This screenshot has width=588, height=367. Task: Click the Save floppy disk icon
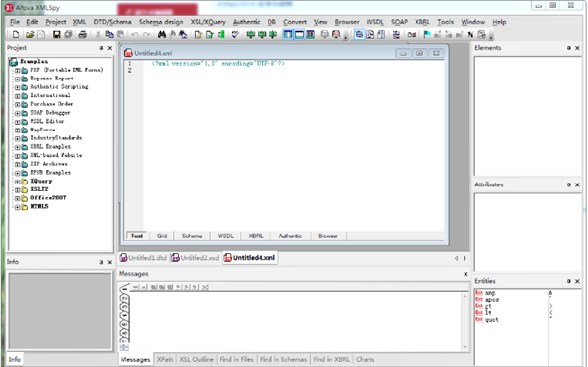pyautogui.click(x=56, y=35)
